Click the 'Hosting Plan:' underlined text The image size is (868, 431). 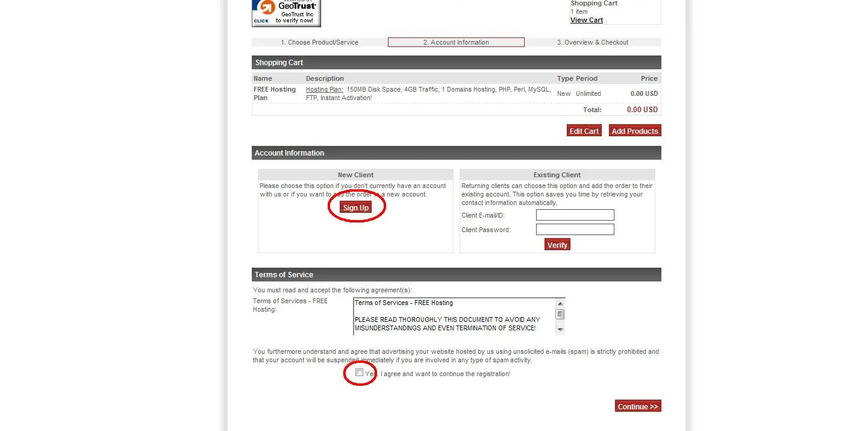(x=325, y=89)
